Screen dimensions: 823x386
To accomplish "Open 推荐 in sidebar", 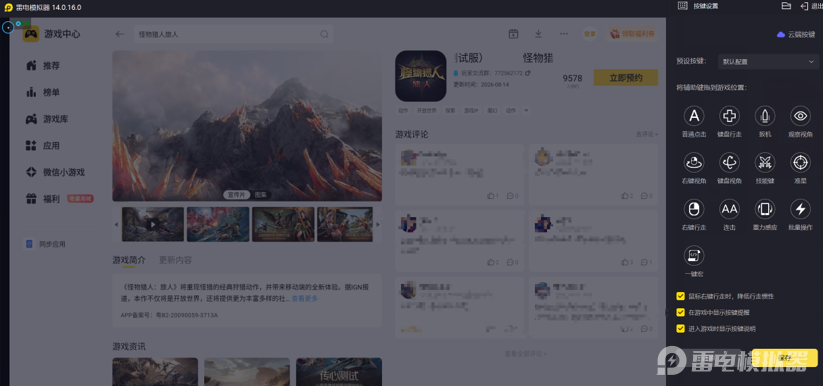I will coord(43,66).
